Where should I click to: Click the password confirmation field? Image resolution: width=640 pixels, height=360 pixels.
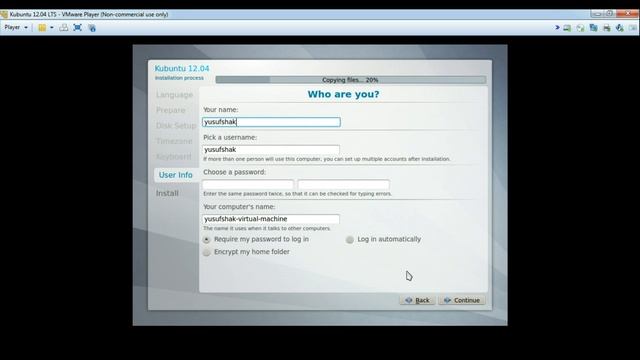tap(344, 184)
